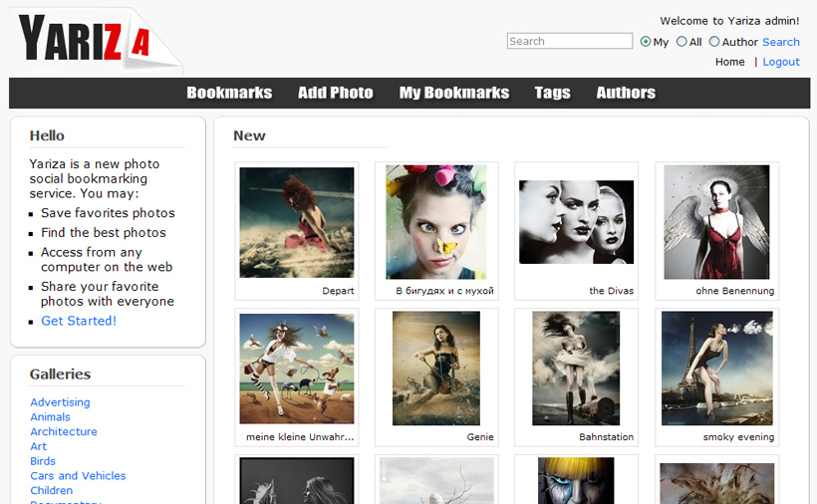Open the meine kleine Unwahr... thumbnail
Image resolution: width=817 pixels, height=504 pixels.
point(297,369)
